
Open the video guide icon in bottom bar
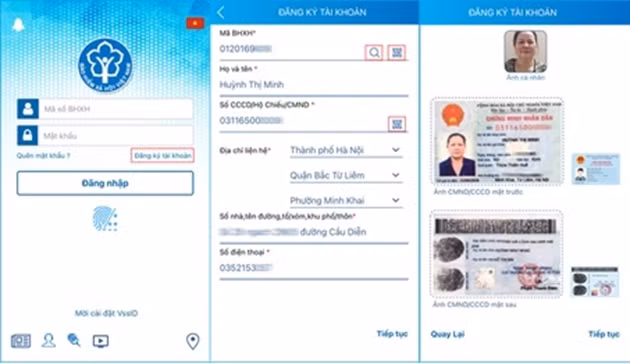[100, 341]
